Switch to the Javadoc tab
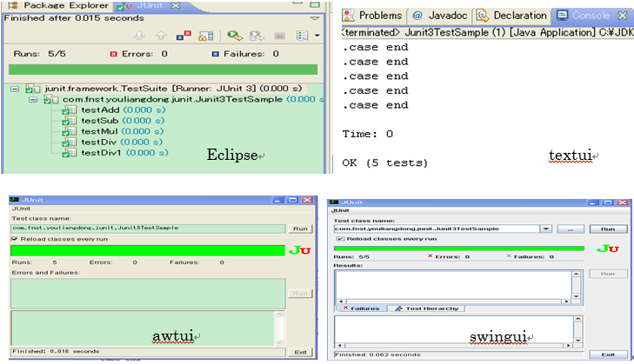 click(440, 16)
